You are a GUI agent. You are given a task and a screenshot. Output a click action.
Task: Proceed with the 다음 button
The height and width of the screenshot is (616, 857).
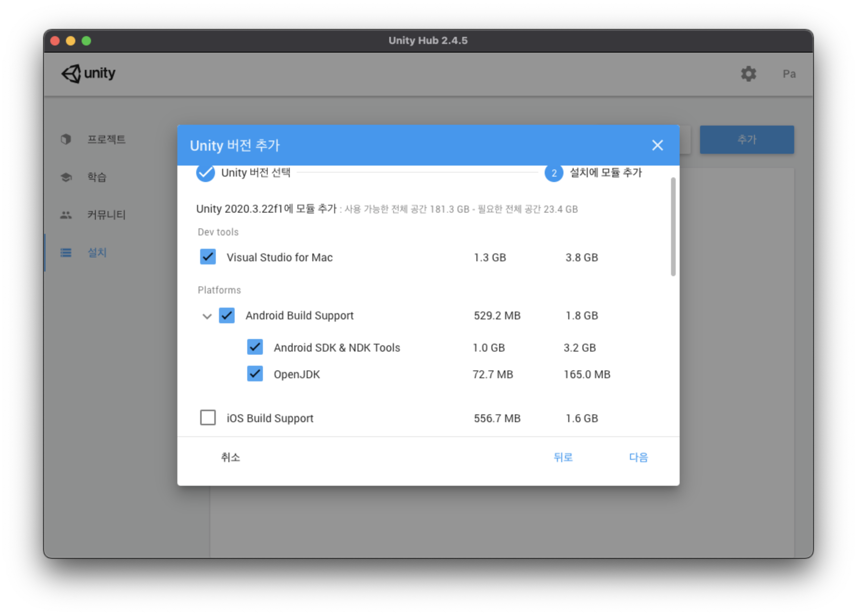638,457
